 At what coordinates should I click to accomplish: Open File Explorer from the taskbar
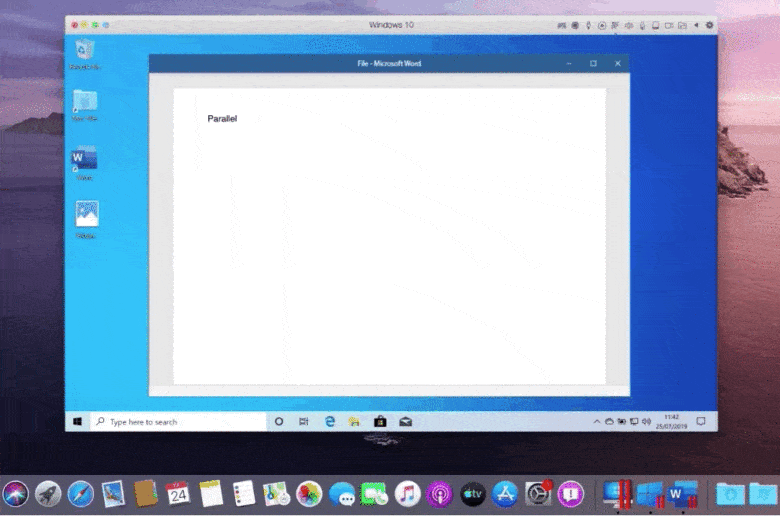coord(354,422)
